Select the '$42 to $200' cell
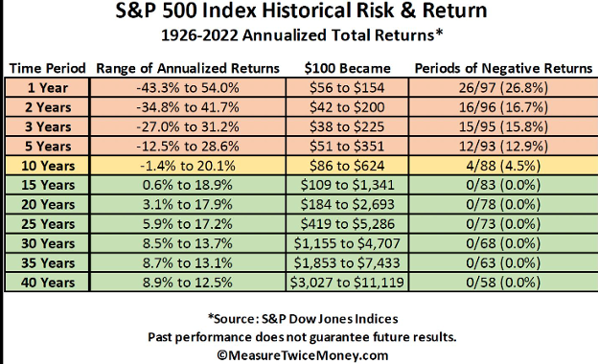598x364 pixels. (347, 107)
